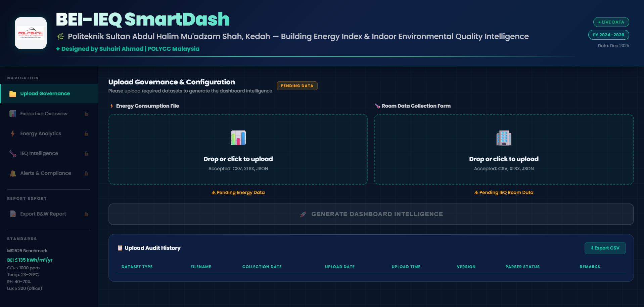Click the BEI ≤ 135 kWh/m²/yr value
This screenshot has width=644, height=307.
[30, 260]
